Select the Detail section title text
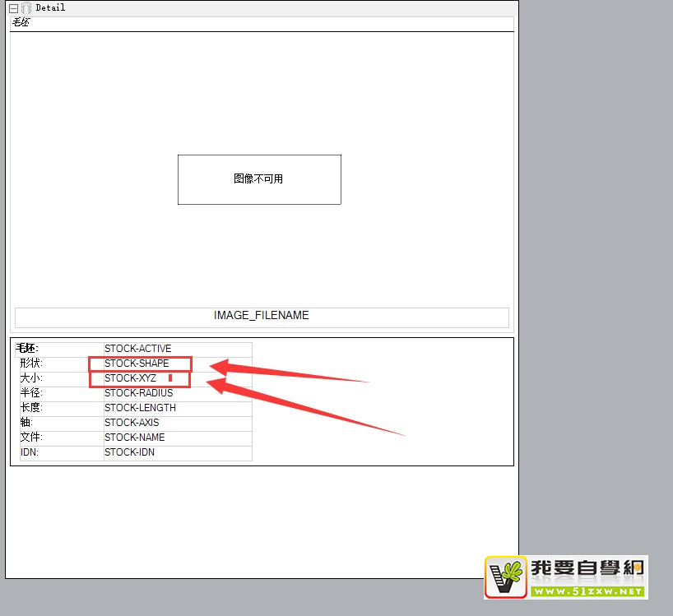The height and width of the screenshot is (616, 673). click(50, 7)
